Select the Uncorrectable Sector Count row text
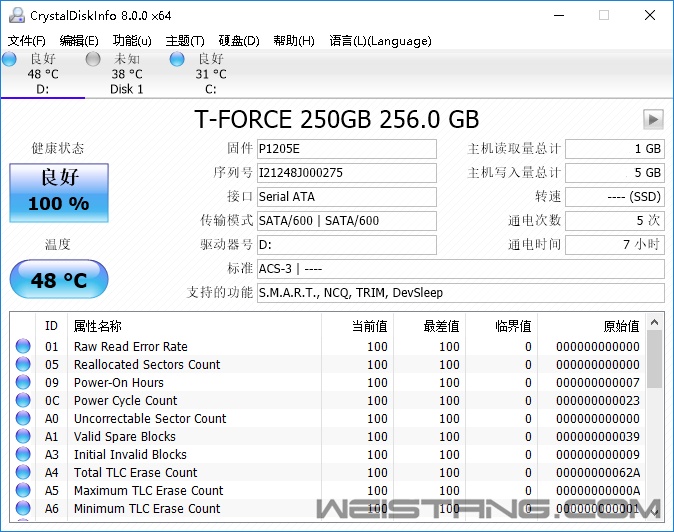This screenshot has height=532, width=674. click(150, 419)
